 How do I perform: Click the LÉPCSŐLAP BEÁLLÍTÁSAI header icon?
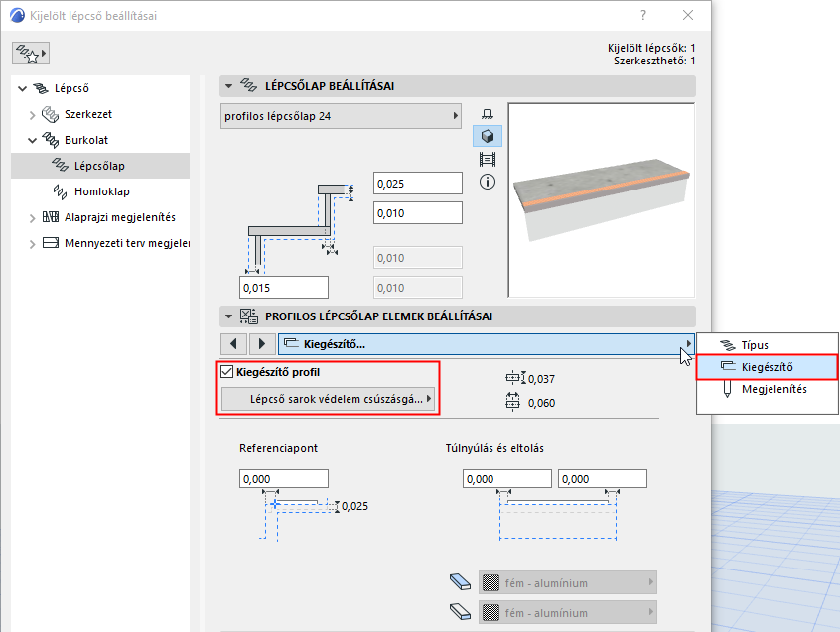[x=248, y=85]
